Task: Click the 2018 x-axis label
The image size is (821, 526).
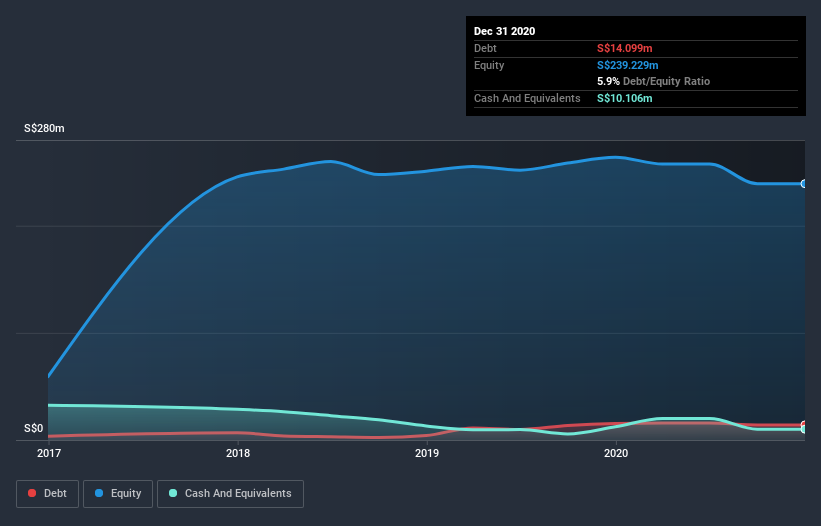Action: point(238,453)
